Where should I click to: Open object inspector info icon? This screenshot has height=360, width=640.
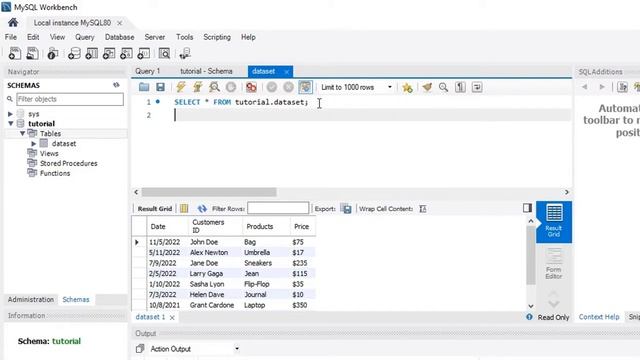tap(53, 53)
